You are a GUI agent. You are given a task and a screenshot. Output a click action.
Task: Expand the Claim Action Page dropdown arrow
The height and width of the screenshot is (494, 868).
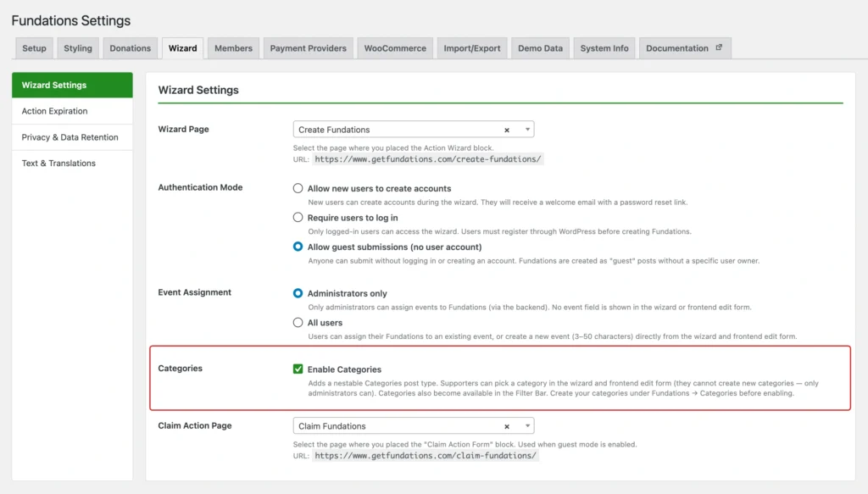tap(527, 426)
